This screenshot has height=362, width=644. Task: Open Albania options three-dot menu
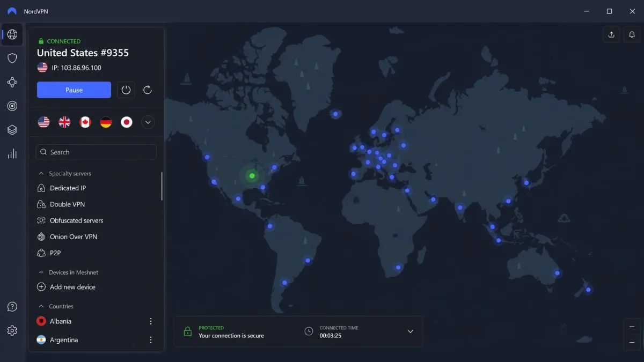(x=151, y=321)
